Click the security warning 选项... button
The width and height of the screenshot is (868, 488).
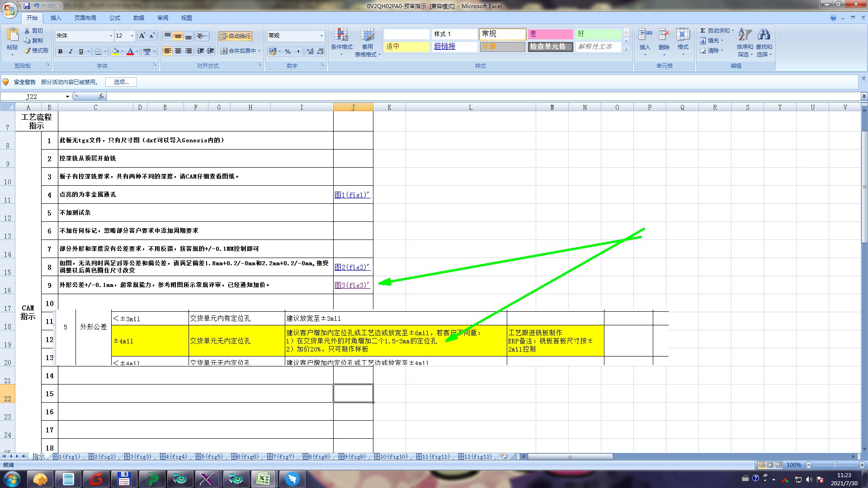(121, 82)
